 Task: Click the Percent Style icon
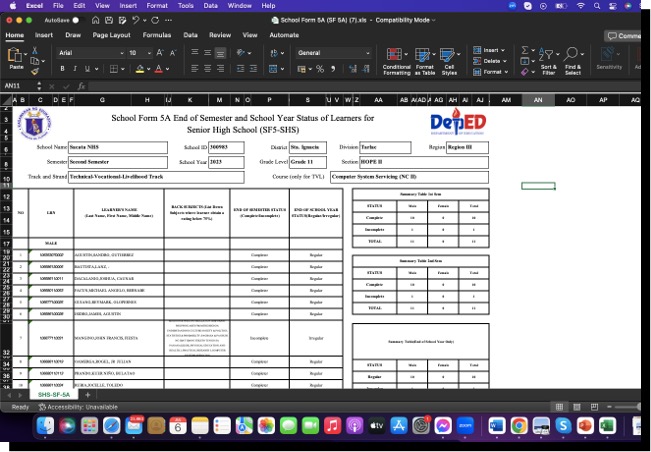(x=320, y=69)
